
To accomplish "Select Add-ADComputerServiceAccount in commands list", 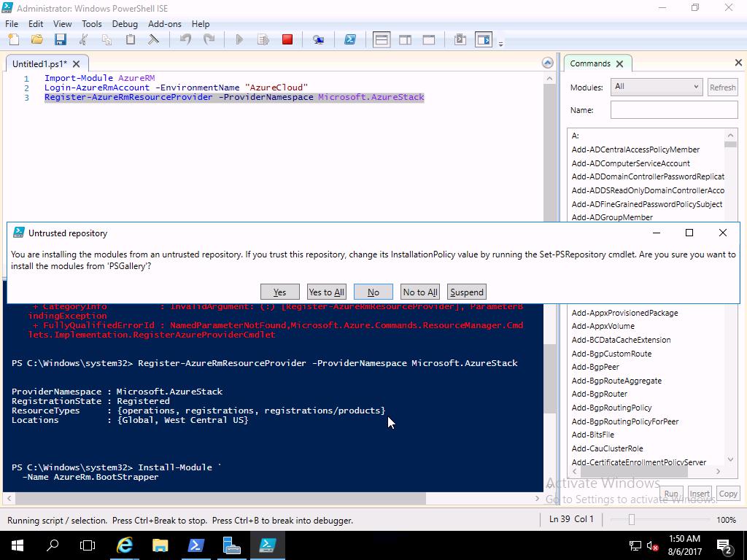I will (x=631, y=163).
